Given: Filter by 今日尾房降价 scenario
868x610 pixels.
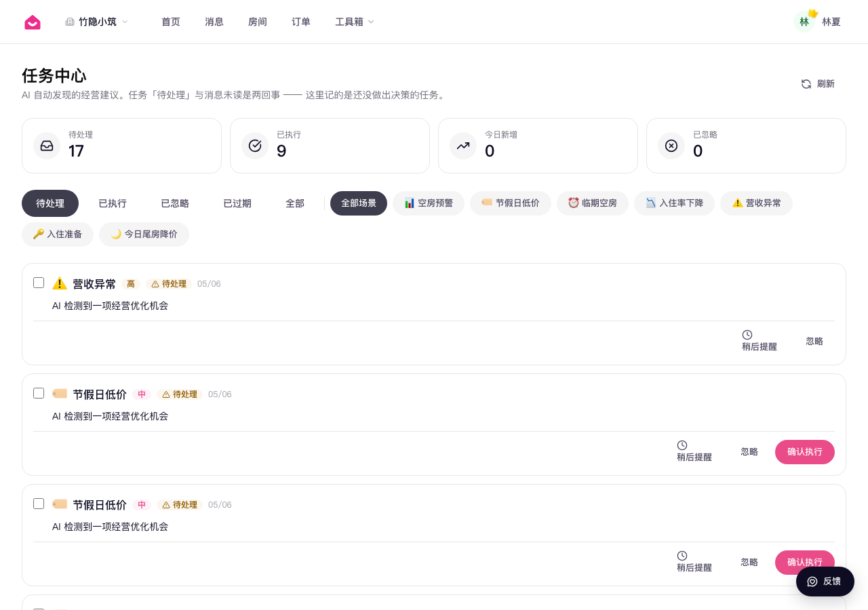Looking at the screenshot, I should click(144, 235).
